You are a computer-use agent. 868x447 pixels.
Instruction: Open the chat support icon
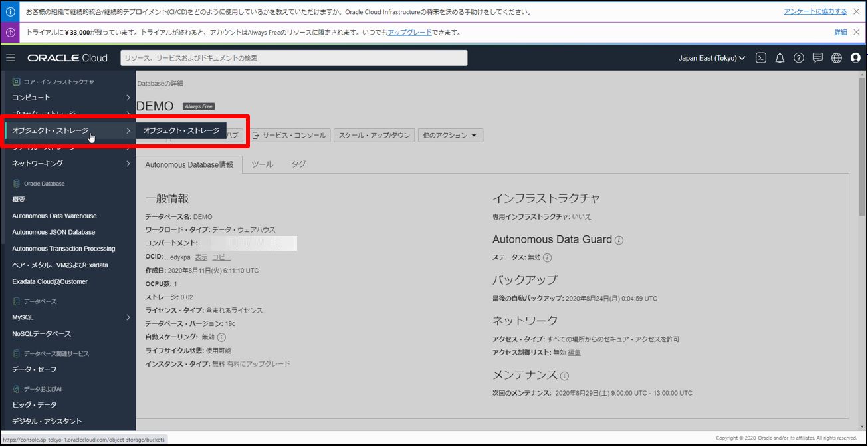[x=817, y=58]
